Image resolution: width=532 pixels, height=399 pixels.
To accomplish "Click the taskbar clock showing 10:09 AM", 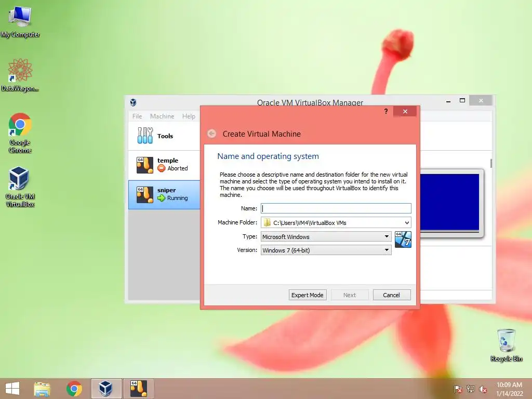I will 509,389.
